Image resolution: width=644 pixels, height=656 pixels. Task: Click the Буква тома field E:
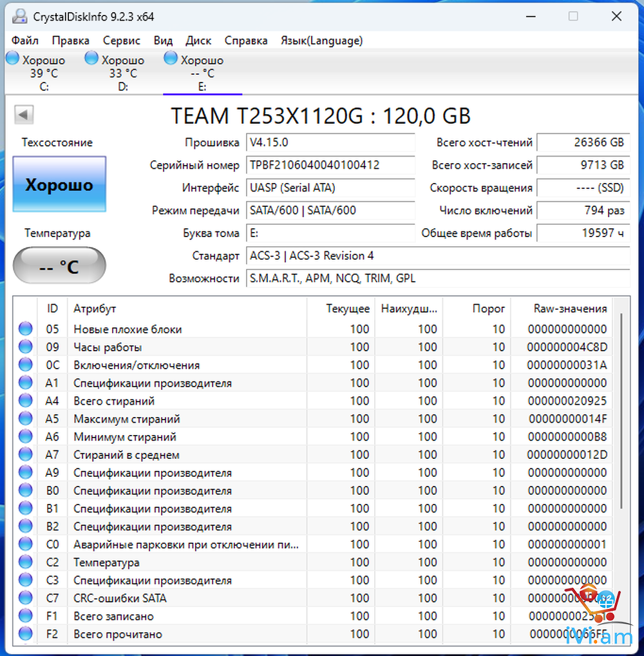[330, 233]
